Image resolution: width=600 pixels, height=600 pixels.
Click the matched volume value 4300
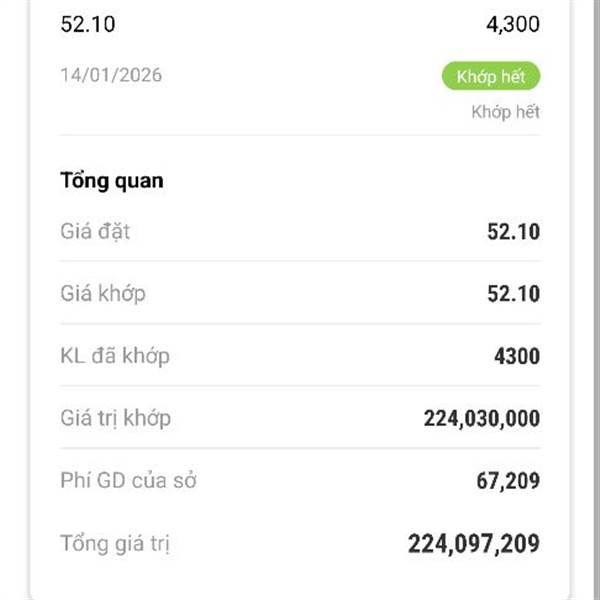515,356
